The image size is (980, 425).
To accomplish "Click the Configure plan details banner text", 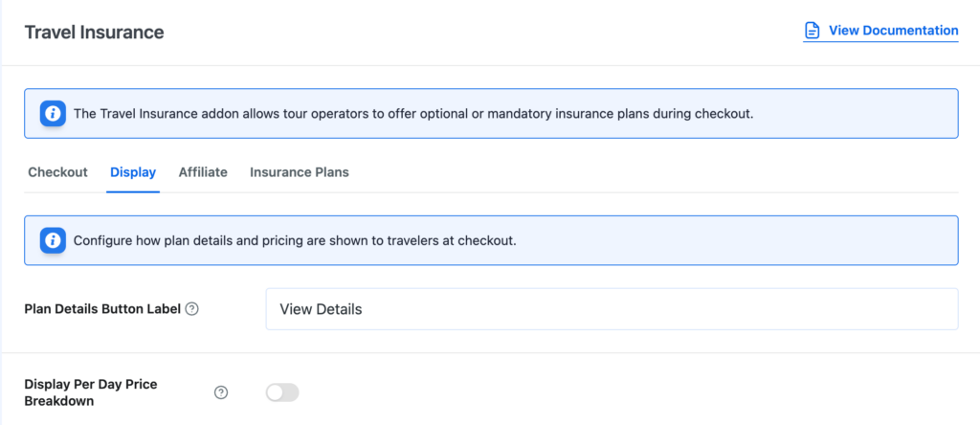I will pos(295,240).
